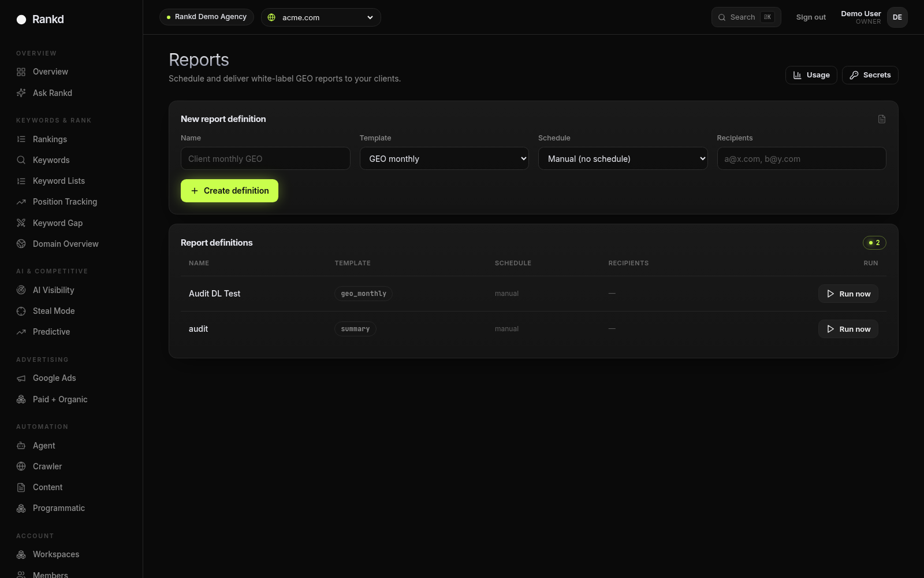This screenshot has width=924, height=578.
Task: Open the acme.com domain dropdown
Action: pyautogui.click(x=321, y=17)
